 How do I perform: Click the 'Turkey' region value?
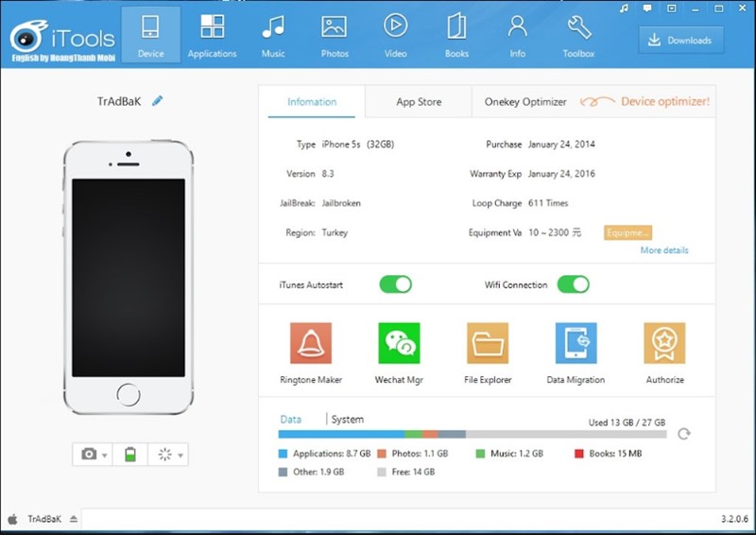point(335,233)
